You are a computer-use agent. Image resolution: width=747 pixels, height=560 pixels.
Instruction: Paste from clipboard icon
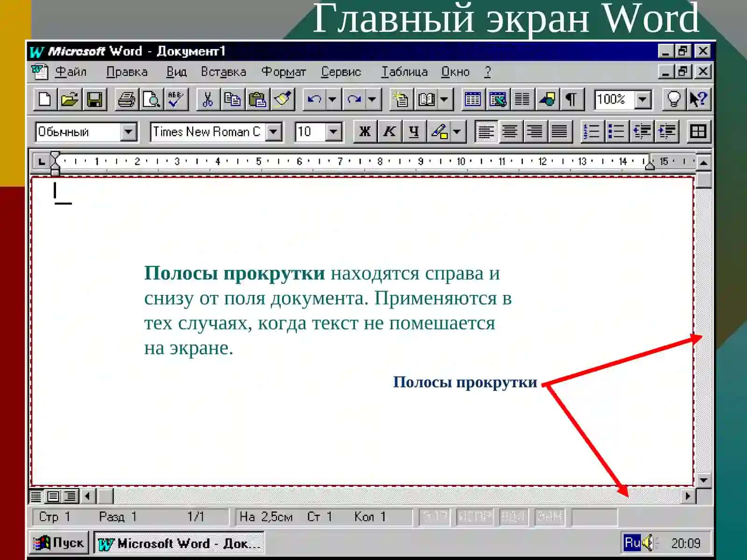(x=257, y=99)
